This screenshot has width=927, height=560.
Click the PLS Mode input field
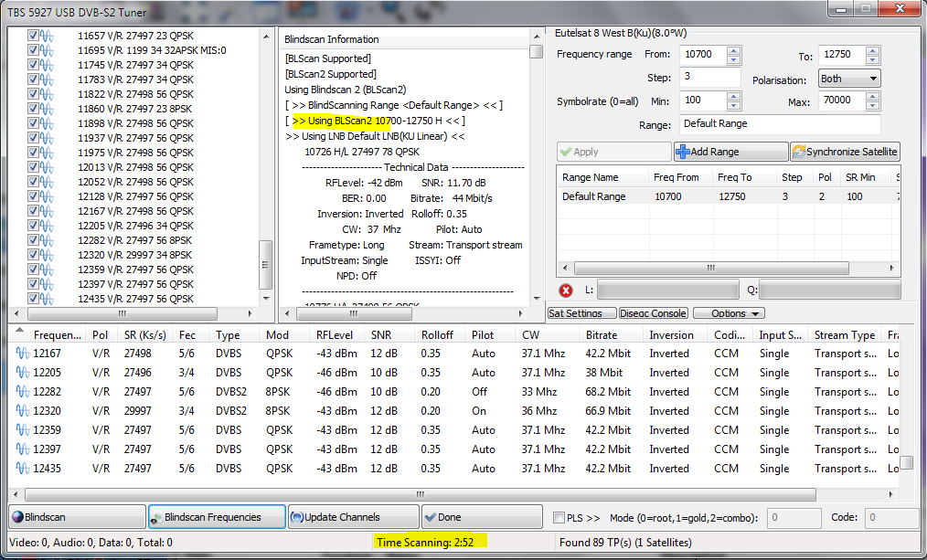click(x=794, y=518)
